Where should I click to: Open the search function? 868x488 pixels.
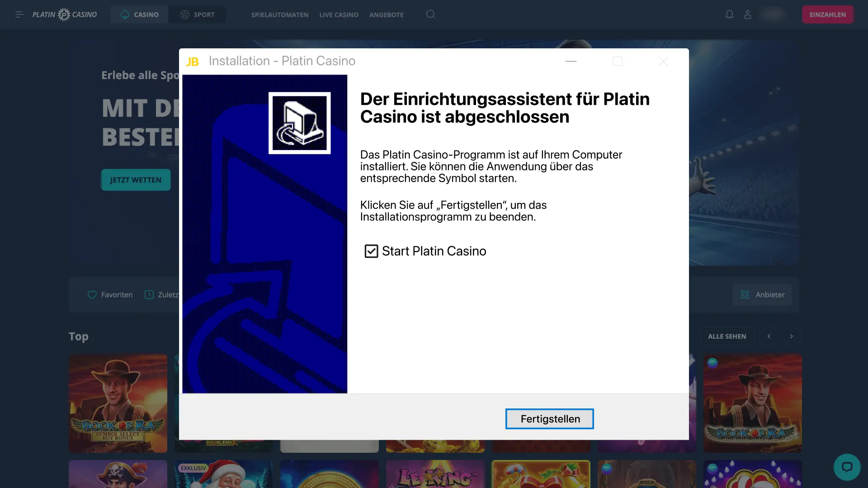(x=430, y=14)
